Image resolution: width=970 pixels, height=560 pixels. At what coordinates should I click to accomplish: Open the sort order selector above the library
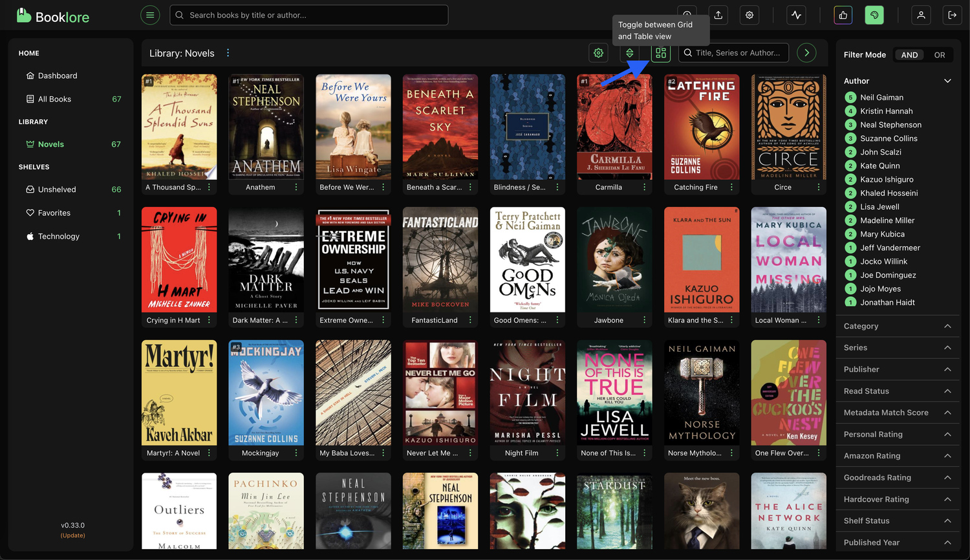point(629,53)
